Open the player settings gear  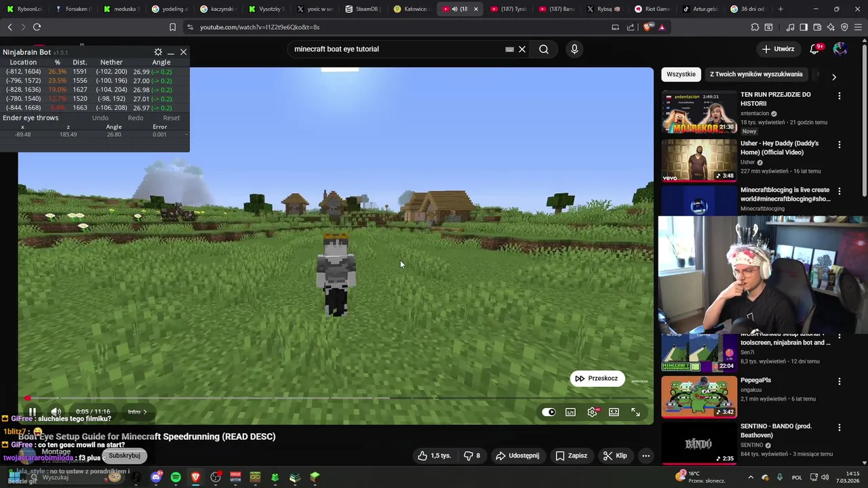(592, 412)
